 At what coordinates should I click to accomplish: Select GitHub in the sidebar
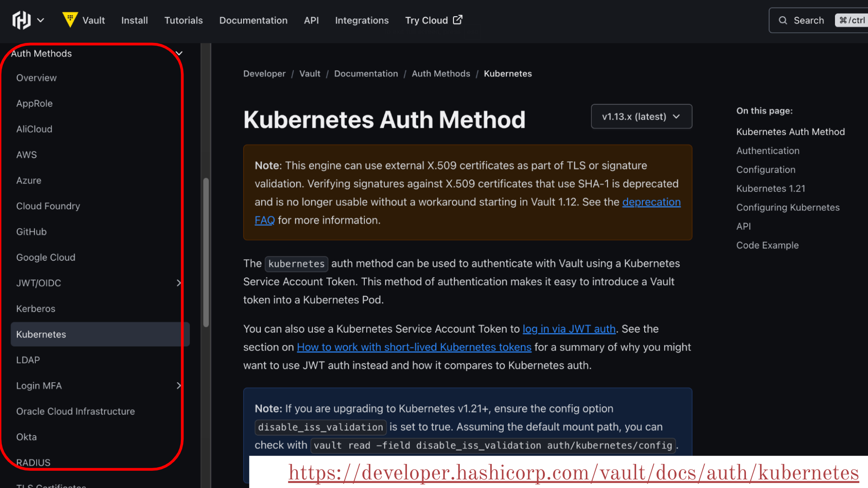tap(31, 232)
